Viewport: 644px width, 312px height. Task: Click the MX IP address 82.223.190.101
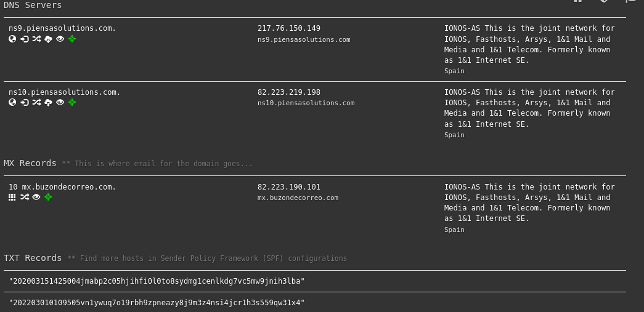(288, 187)
